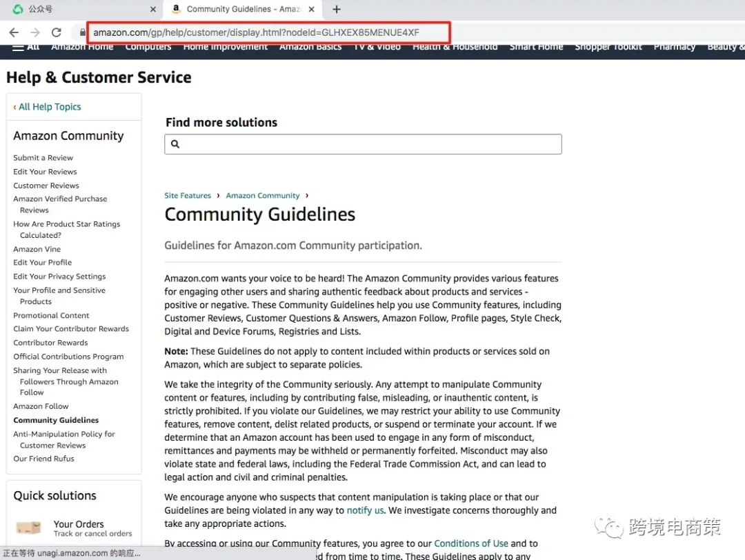
Task: Follow the notify us link
Action: 365,510
